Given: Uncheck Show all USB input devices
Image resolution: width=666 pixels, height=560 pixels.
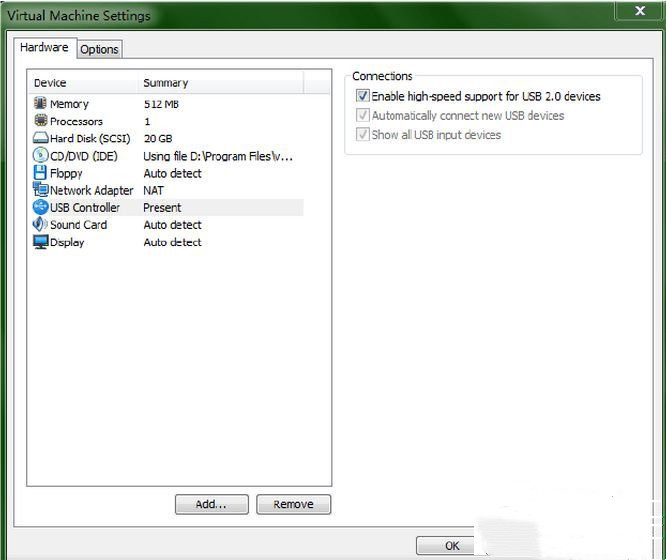Looking at the screenshot, I should click(x=362, y=135).
